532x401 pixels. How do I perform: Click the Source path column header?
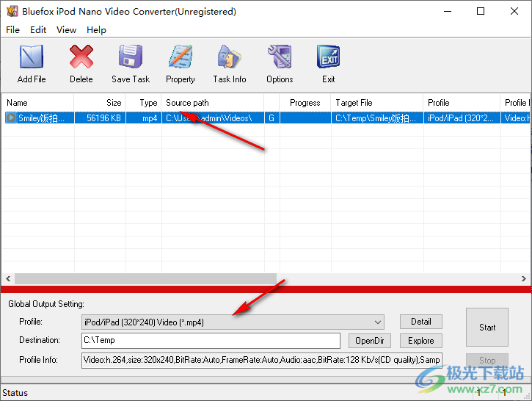(213, 103)
